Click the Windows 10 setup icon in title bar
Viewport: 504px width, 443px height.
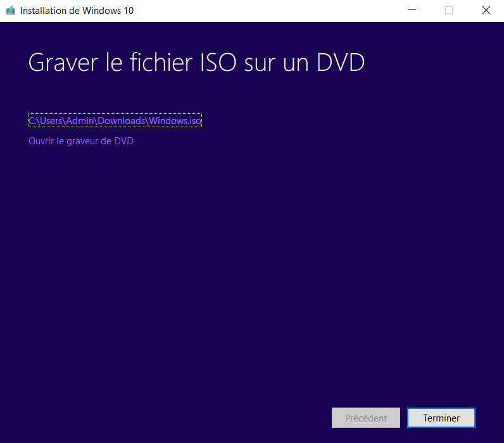coord(11,10)
